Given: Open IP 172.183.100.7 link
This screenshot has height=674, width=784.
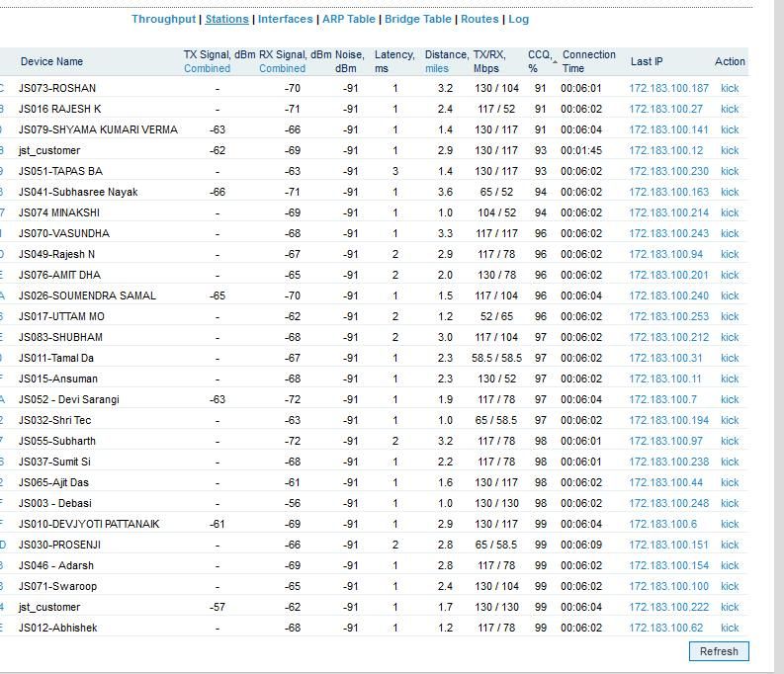Looking at the screenshot, I should pyautogui.click(x=663, y=399).
